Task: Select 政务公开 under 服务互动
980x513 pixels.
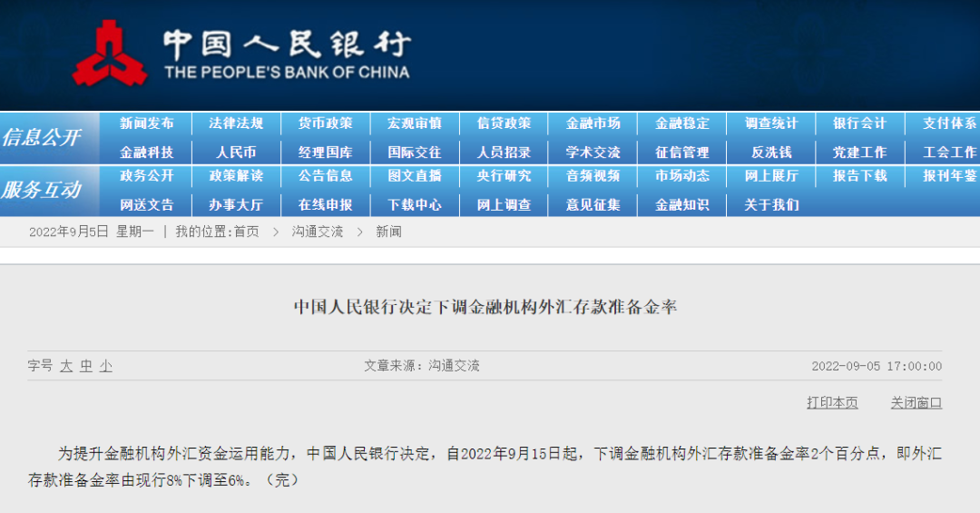Action: (x=147, y=176)
